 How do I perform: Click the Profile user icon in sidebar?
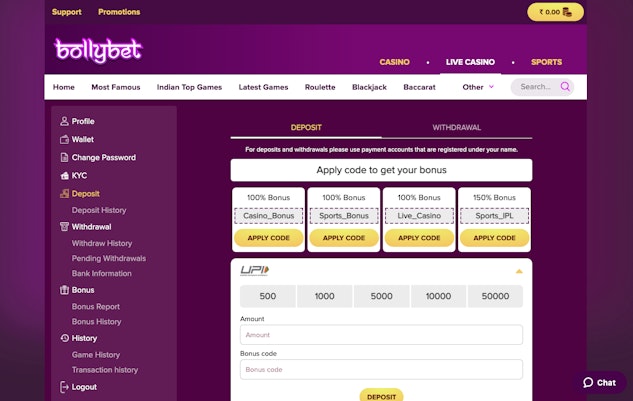point(65,121)
